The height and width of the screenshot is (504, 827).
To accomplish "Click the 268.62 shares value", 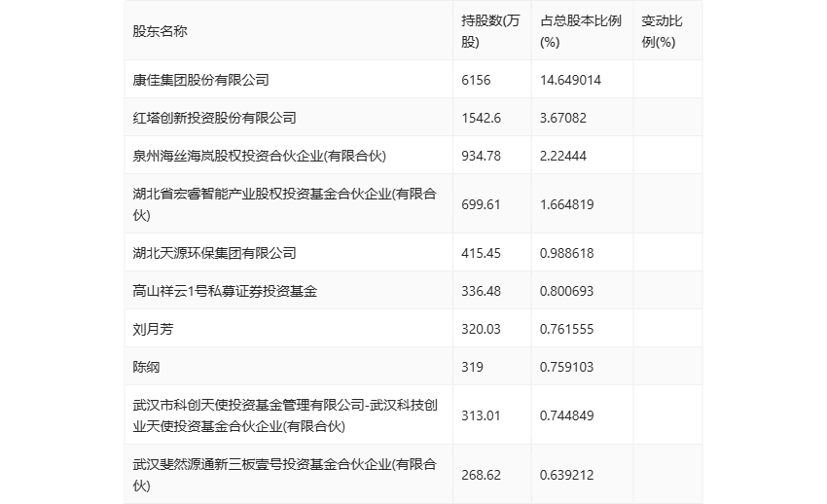I will pyautogui.click(x=481, y=475).
